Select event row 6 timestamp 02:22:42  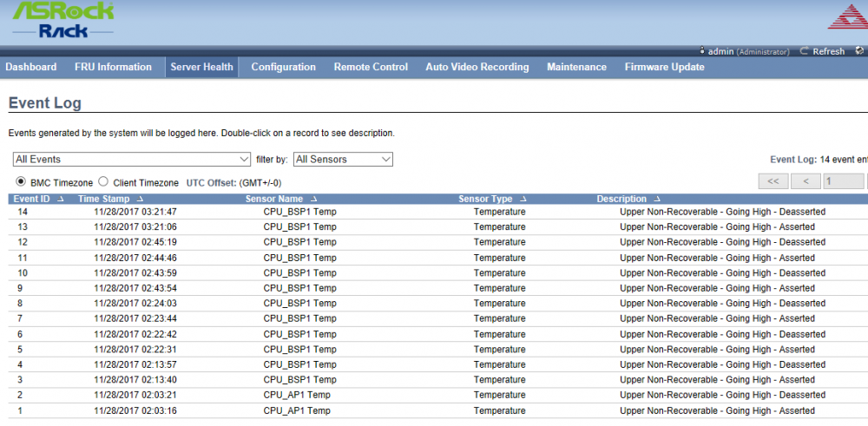[x=135, y=334]
